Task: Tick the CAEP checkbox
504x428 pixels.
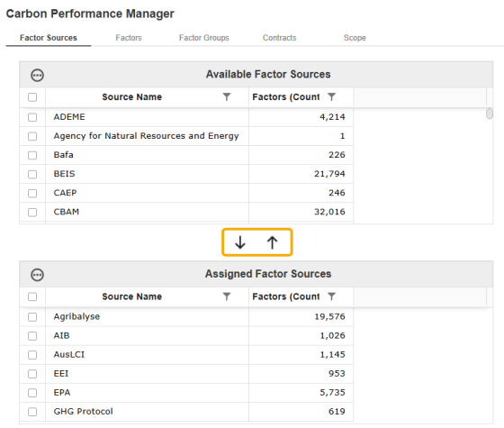Action: click(x=32, y=193)
